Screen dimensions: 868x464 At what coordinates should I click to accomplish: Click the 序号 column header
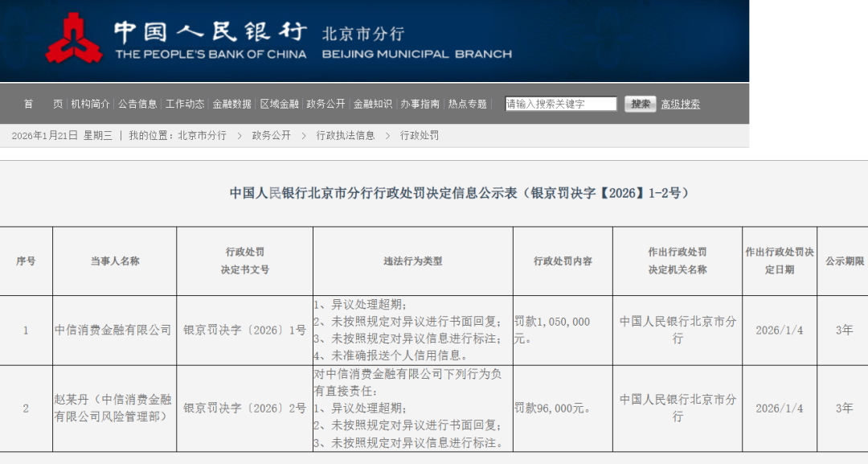pyautogui.click(x=26, y=261)
